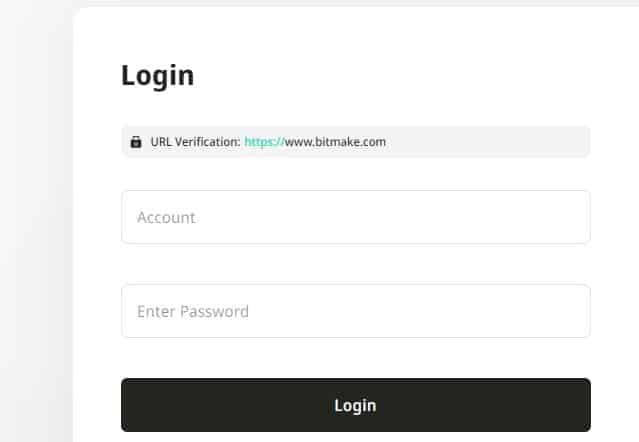This screenshot has height=442, width=639.
Task: Click into the Enter Password field
Action: 355,311
